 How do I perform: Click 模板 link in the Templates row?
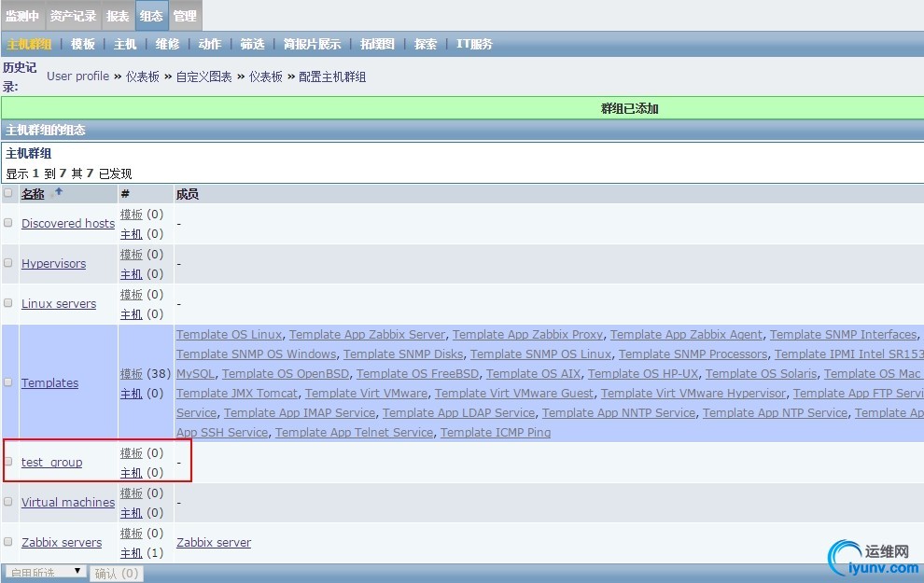[132, 373]
